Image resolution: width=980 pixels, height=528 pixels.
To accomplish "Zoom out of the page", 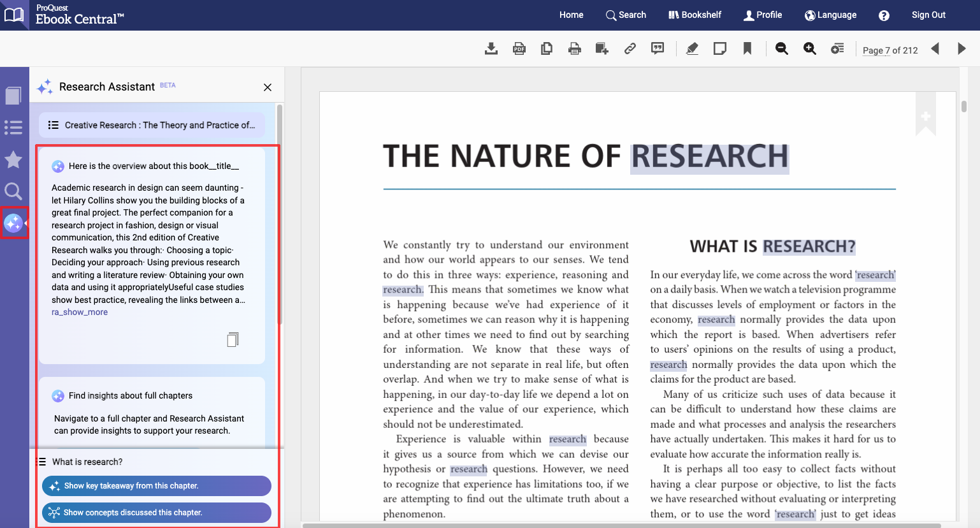I will click(x=782, y=49).
